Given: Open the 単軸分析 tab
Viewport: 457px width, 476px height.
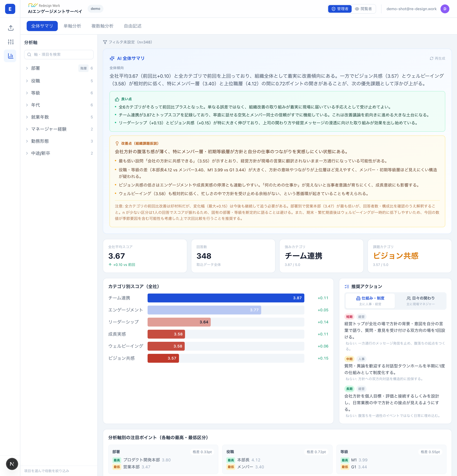Looking at the screenshot, I should 72,26.
